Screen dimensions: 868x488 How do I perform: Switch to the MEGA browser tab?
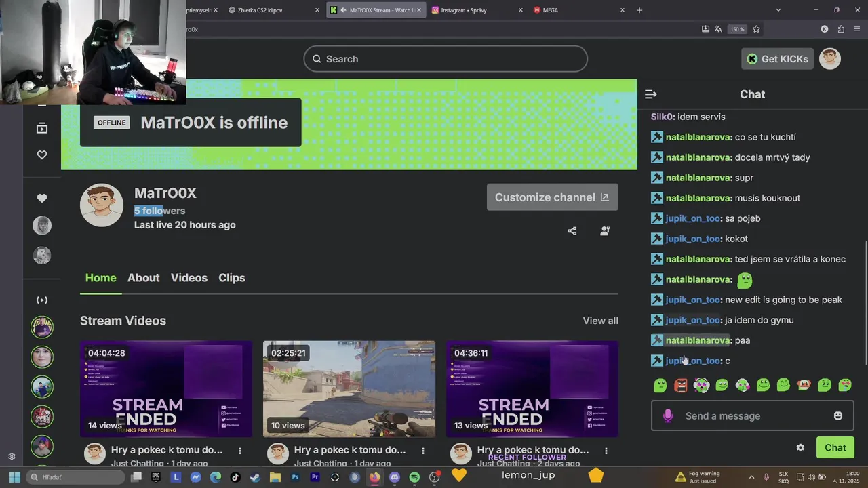(580, 10)
